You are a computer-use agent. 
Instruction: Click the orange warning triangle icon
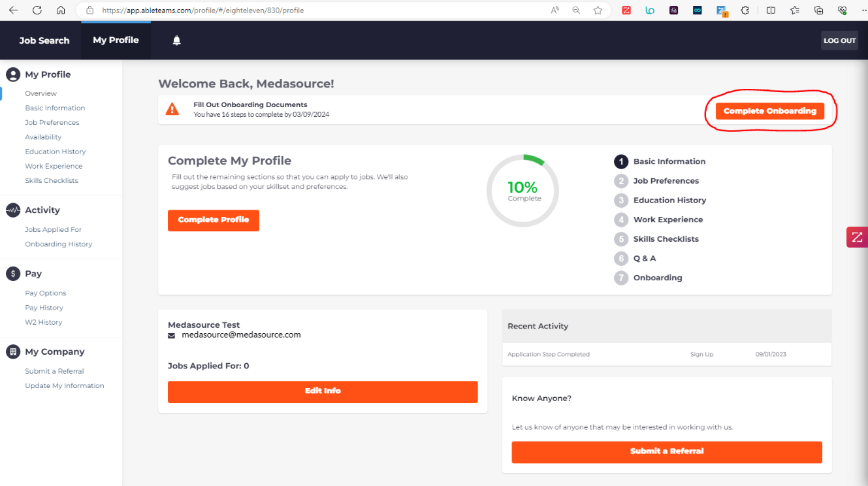tap(172, 109)
